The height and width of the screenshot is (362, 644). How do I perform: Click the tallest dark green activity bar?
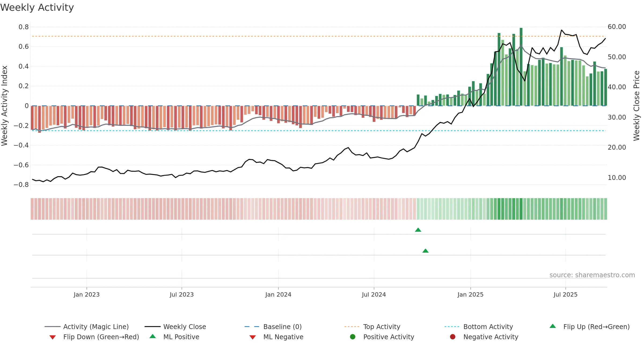click(x=521, y=67)
